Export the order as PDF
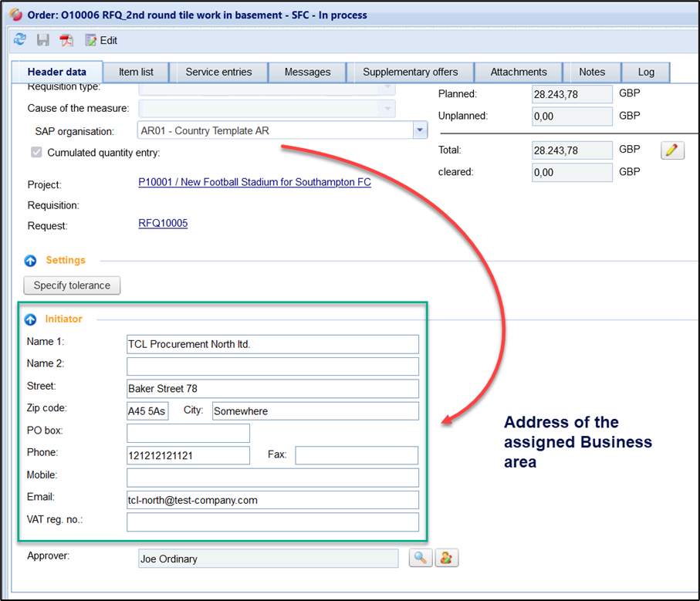Image resolution: width=700 pixels, height=601 pixels. [x=66, y=40]
